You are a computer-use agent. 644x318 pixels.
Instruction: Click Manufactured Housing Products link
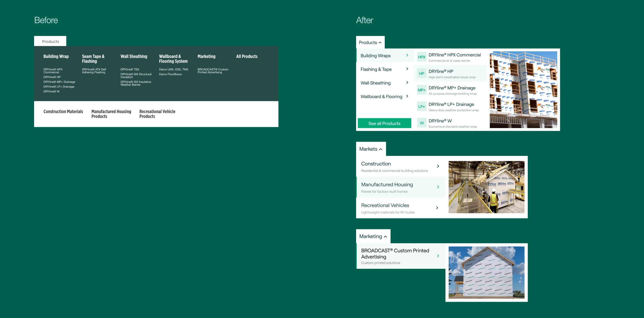(111, 114)
